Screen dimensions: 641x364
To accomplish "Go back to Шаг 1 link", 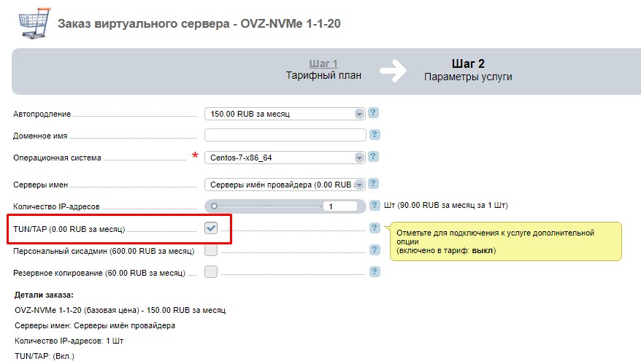I will click(323, 63).
